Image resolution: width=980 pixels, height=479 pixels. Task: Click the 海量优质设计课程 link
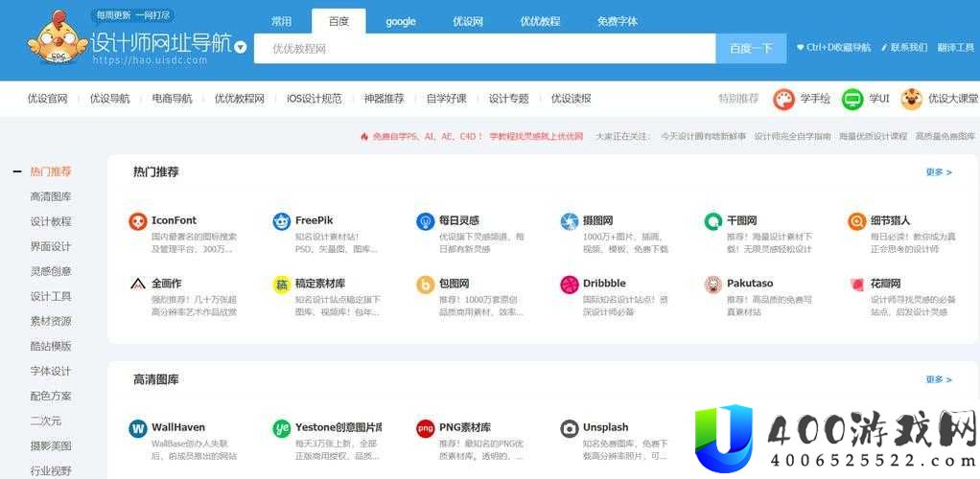pos(874,136)
